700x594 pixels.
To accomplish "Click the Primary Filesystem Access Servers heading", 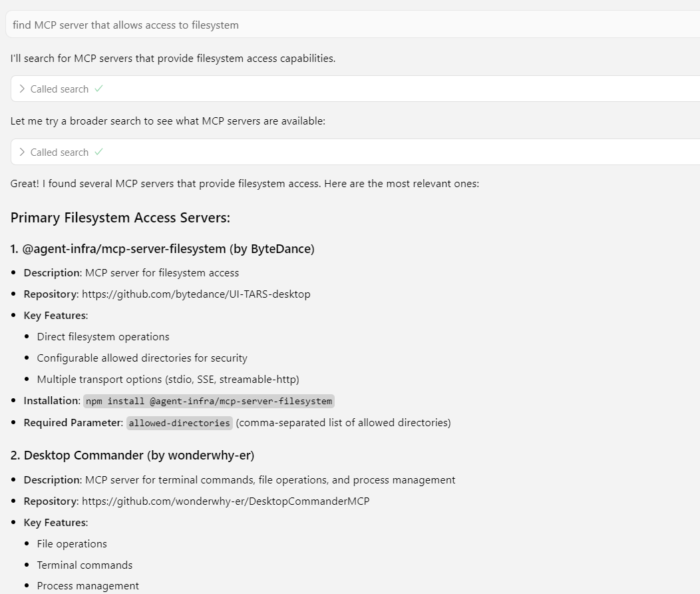I will [120, 218].
